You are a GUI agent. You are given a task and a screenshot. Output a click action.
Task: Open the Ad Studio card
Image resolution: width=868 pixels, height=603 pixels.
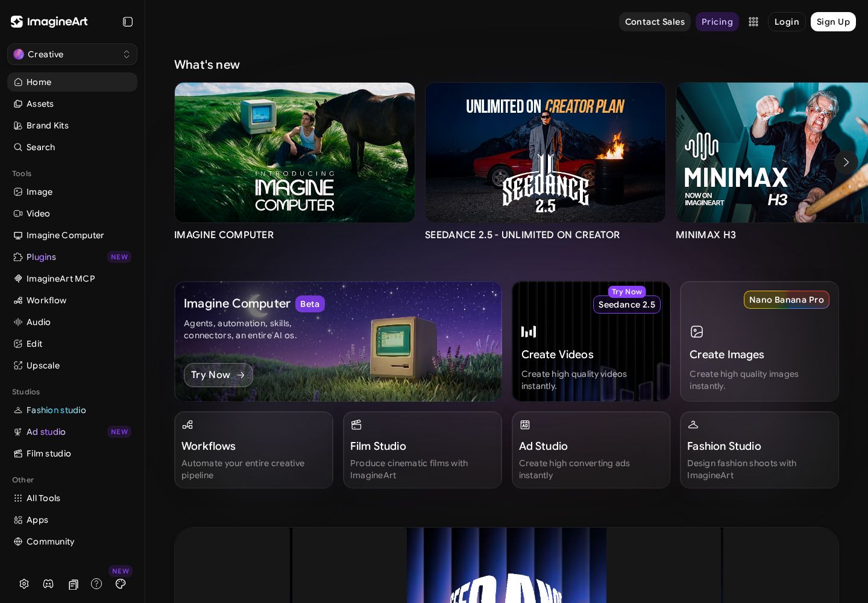[x=591, y=450]
